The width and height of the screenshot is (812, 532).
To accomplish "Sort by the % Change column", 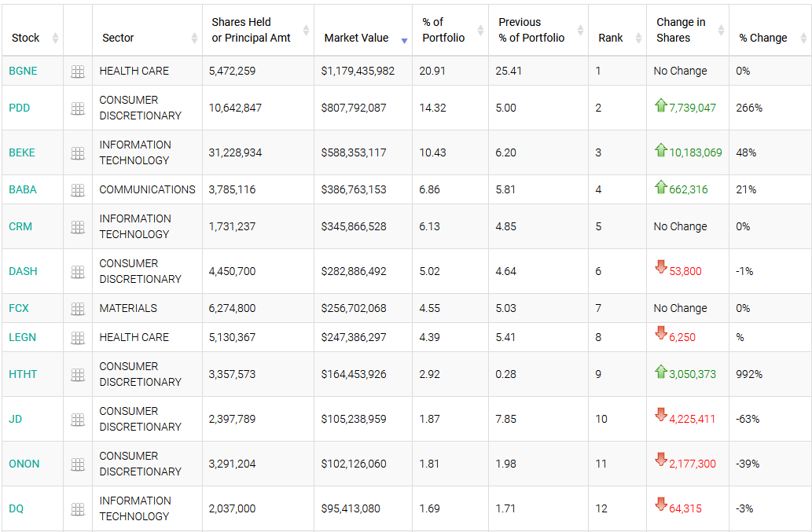I will (762, 38).
